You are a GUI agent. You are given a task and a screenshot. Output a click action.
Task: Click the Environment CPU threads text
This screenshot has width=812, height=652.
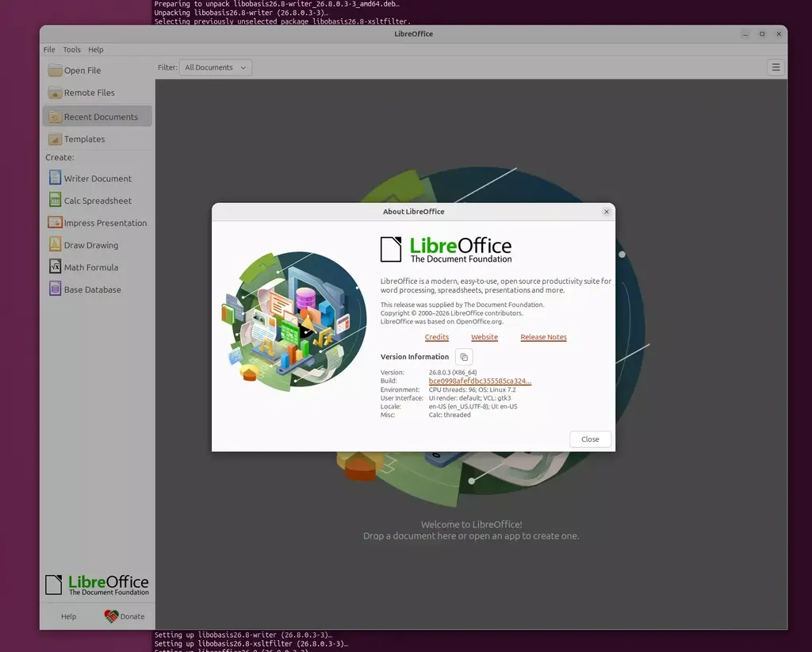(473, 389)
